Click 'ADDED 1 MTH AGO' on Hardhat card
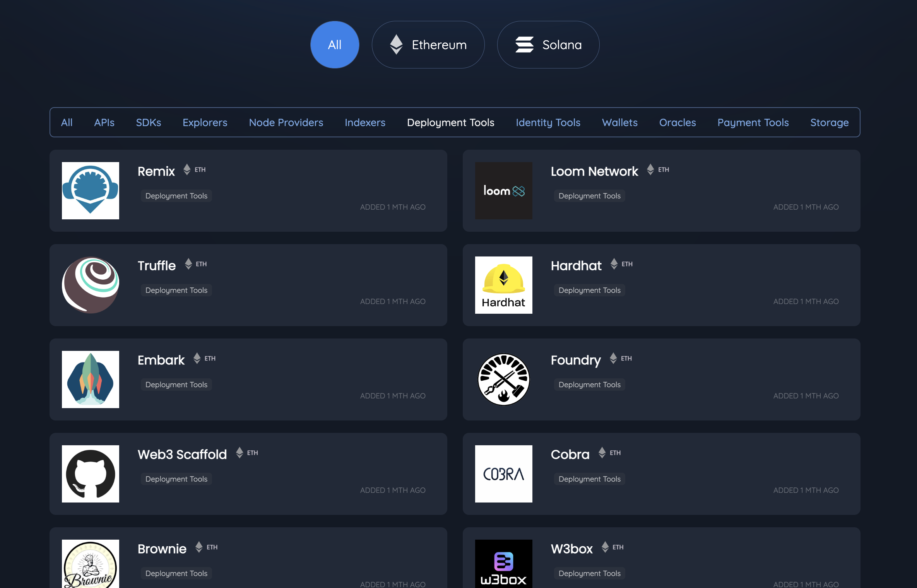Screen dimensions: 917x588 [806, 301]
